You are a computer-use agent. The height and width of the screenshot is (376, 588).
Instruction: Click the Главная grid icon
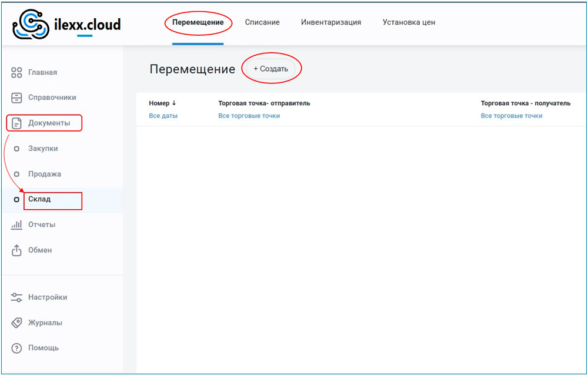[x=16, y=73]
